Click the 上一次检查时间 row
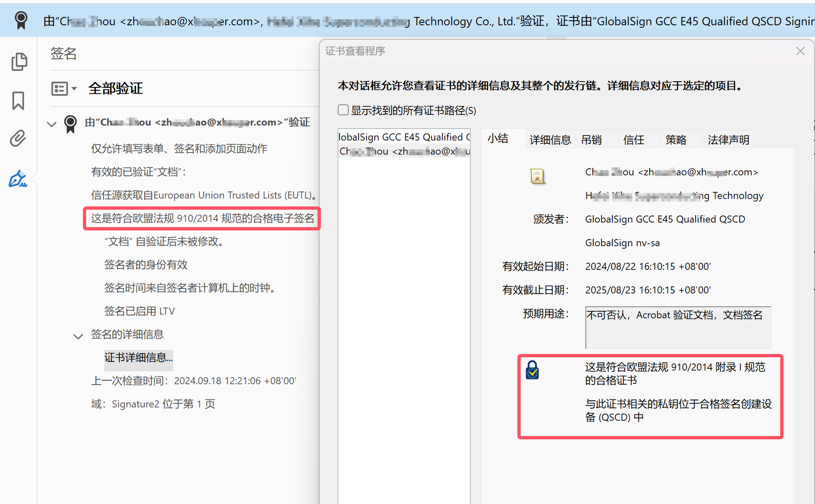The image size is (815, 504). click(x=194, y=381)
